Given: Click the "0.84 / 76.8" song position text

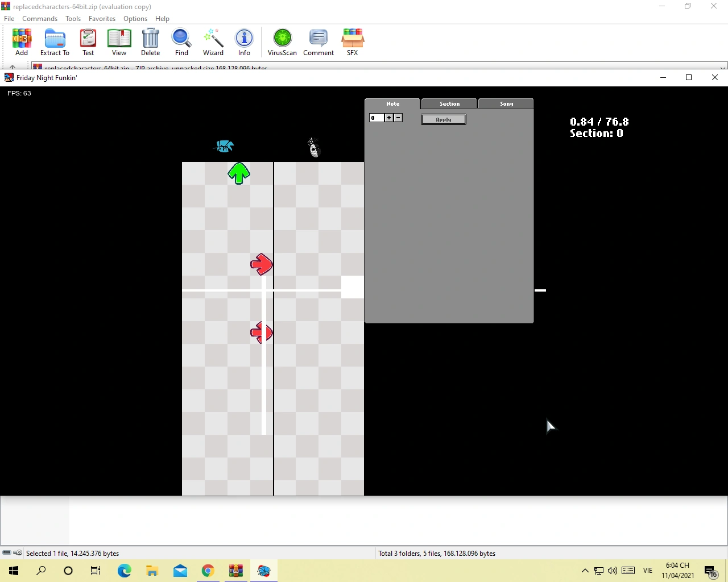Looking at the screenshot, I should (599, 122).
